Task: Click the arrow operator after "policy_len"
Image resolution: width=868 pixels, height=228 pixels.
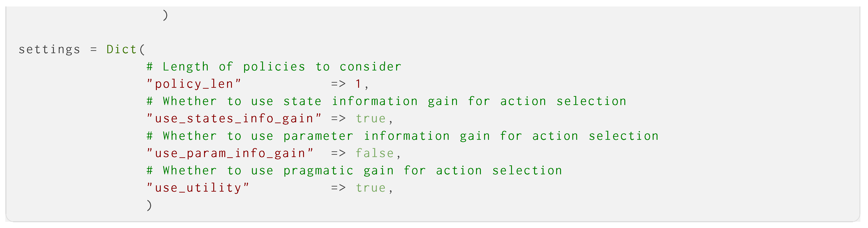Action: click(338, 84)
